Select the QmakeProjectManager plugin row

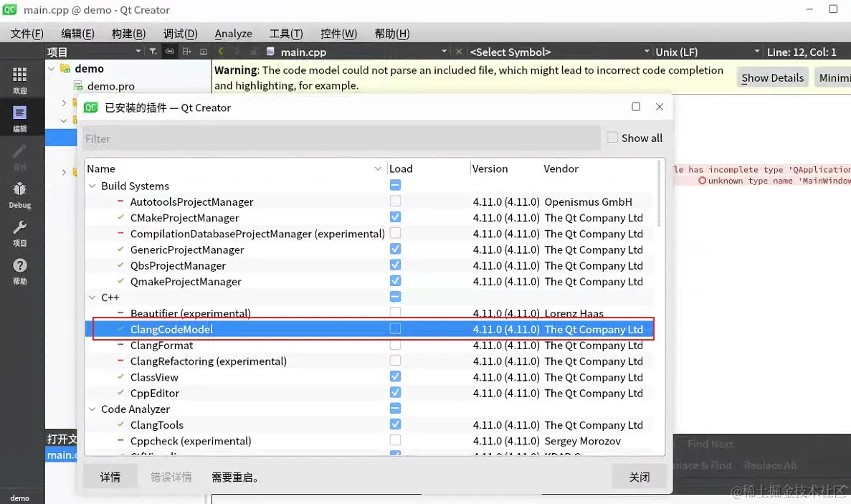[370, 281]
